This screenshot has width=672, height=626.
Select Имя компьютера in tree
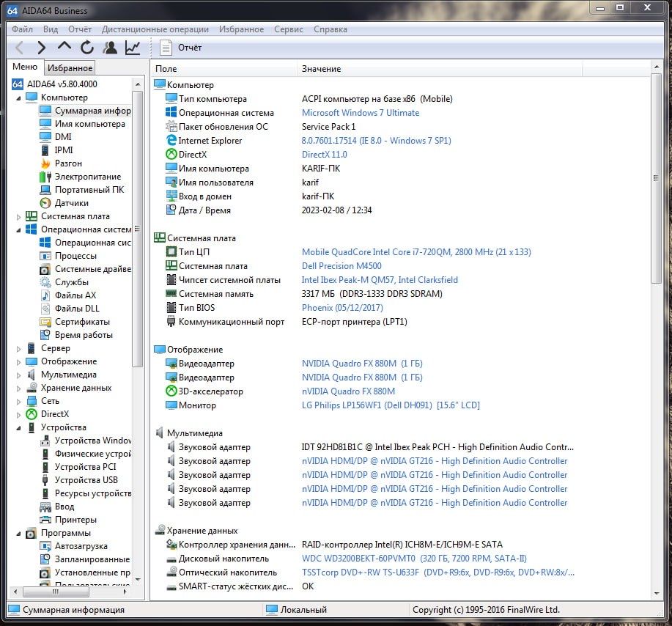click(89, 123)
